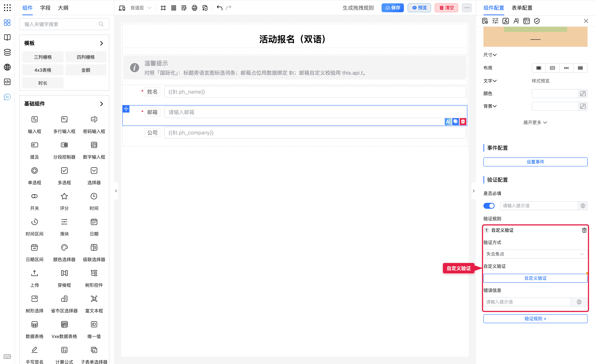Open the device preview icon beside 自适应
595x364 pixels.
[122, 8]
